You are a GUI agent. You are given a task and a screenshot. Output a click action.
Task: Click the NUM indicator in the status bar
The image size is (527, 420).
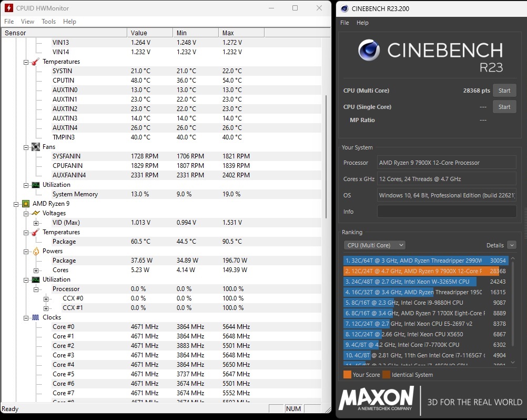click(293, 408)
